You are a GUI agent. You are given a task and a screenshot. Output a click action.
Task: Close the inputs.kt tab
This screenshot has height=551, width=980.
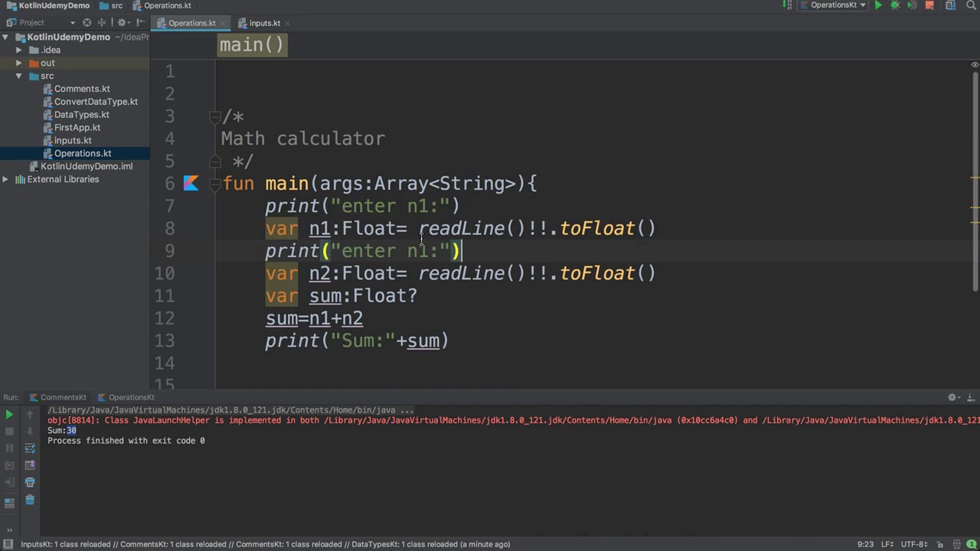tap(286, 23)
